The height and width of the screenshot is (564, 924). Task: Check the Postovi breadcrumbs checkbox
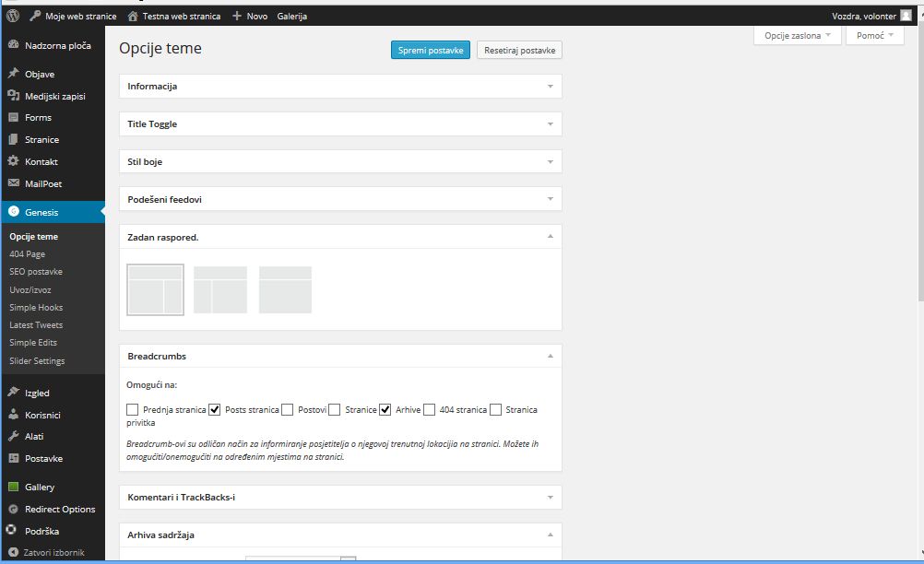click(287, 409)
